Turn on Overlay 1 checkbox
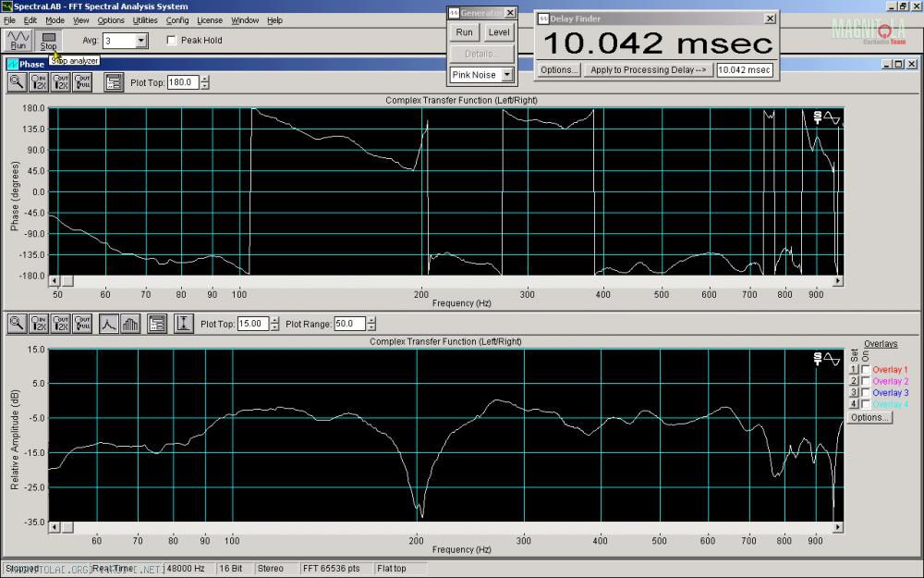Image resolution: width=924 pixels, height=578 pixels. click(866, 369)
